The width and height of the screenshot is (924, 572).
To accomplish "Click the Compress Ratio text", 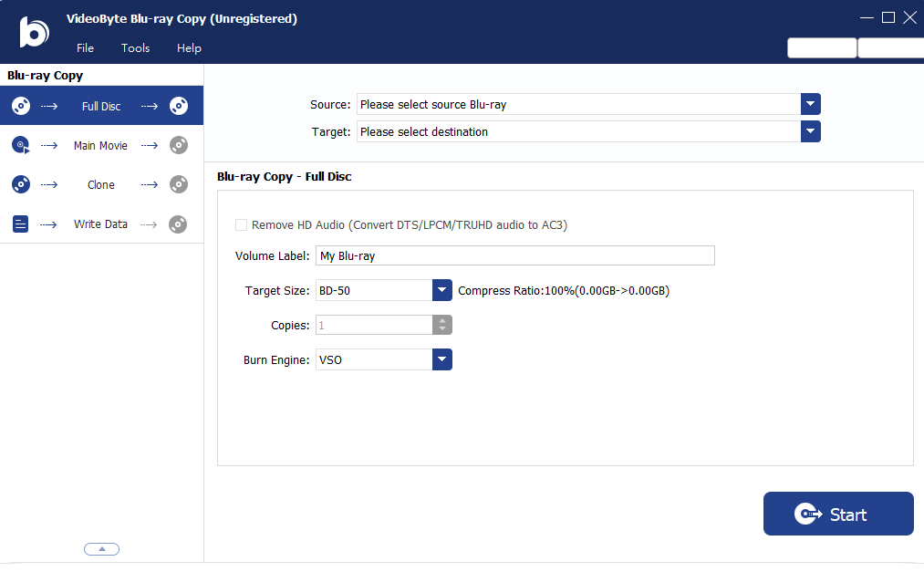I will 564,290.
